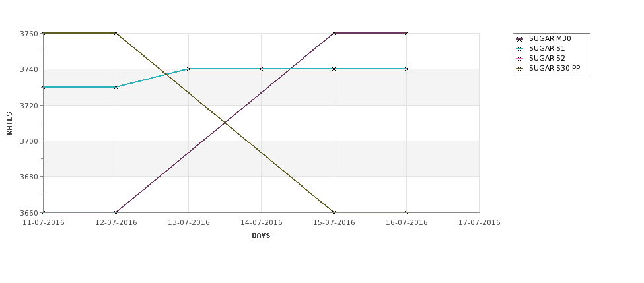The height and width of the screenshot is (283, 644).
Task: Click the 3700 y-axis tick label
Action: click(x=29, y=141)
